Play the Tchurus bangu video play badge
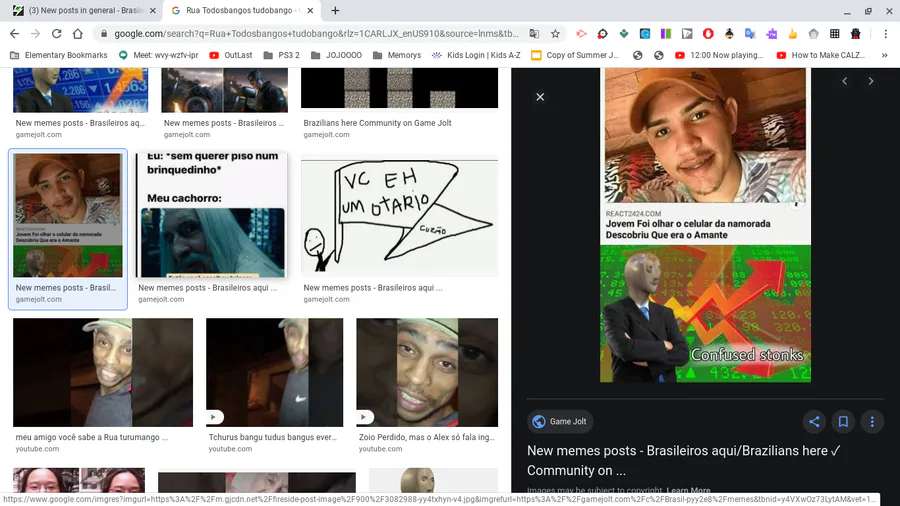The image size is (900, 506). [x=214, y=417]
